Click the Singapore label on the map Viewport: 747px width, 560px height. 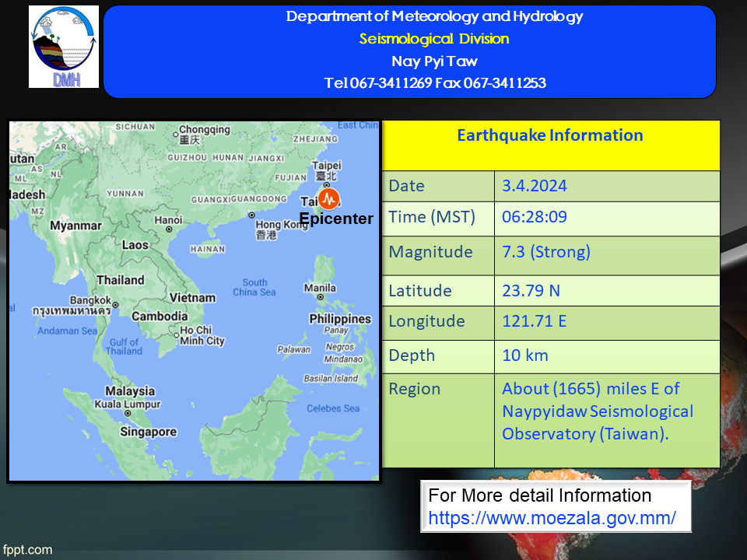pos(148,432)
